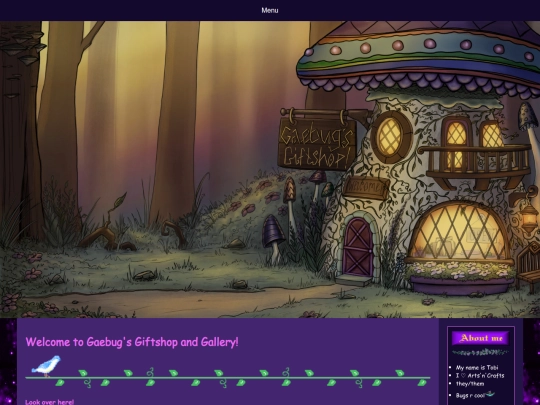Click the blue pixel bird icon
The image size is (540, 405).
46,366
